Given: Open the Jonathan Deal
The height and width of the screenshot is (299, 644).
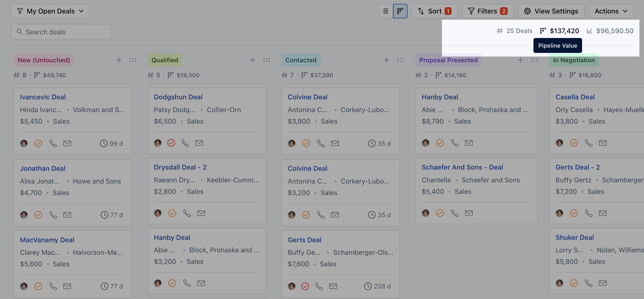Looking at the screenshot, I should [x=43, y=168].
